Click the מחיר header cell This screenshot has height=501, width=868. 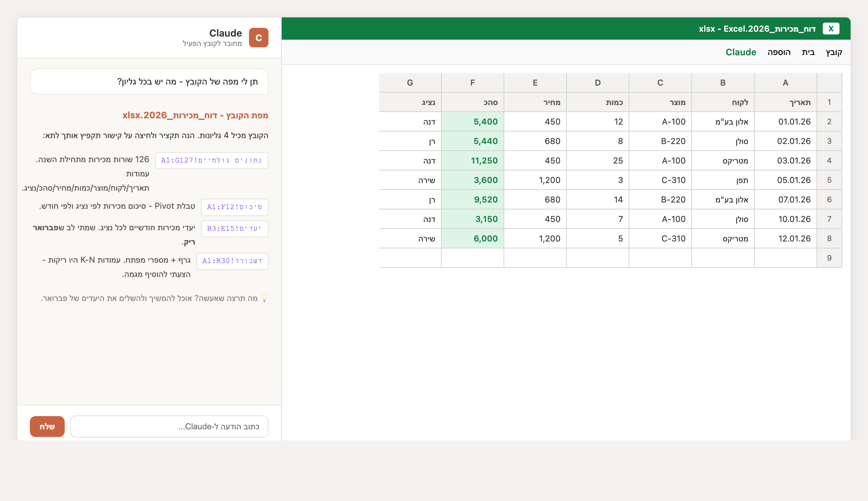[535, 102]
